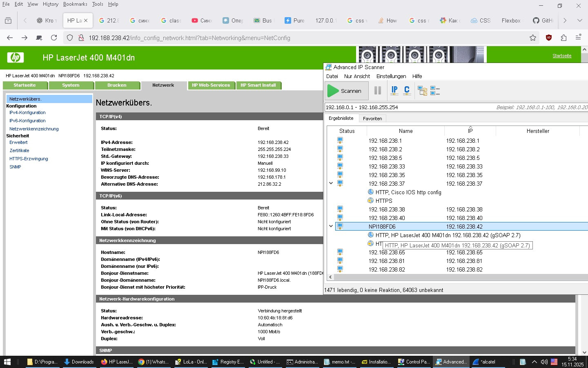588x368 pixels.
Task: Open the list all tabs dropdown
Action: 579,20
